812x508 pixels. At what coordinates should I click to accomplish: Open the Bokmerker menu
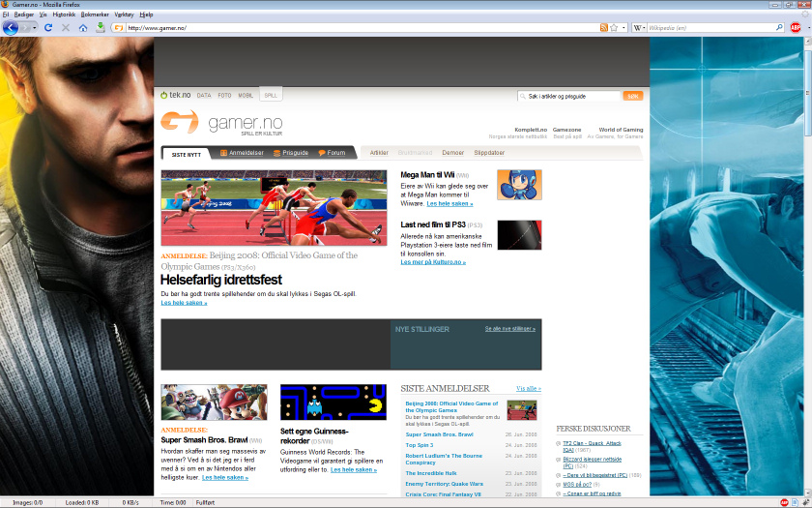[x=95, y=15]
